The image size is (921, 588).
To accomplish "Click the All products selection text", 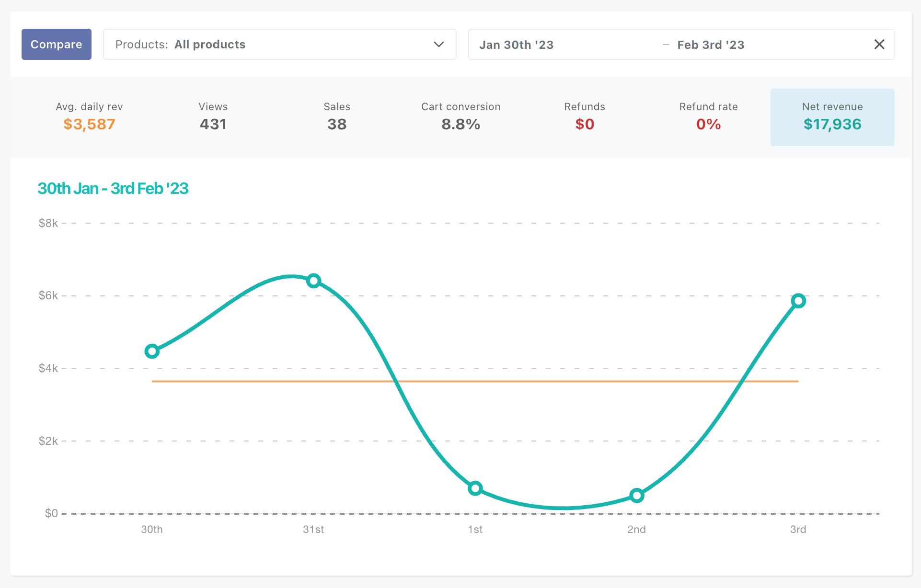I will point(210,45).
